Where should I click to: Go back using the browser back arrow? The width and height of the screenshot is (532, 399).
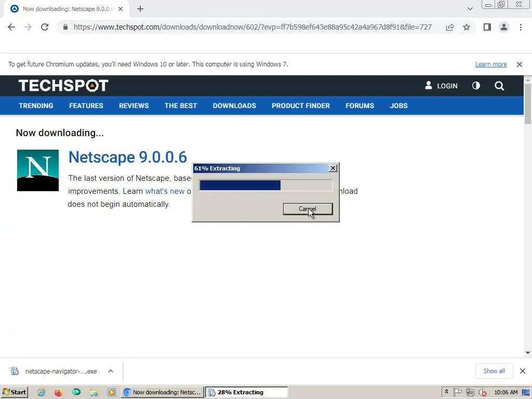point(11,27)
